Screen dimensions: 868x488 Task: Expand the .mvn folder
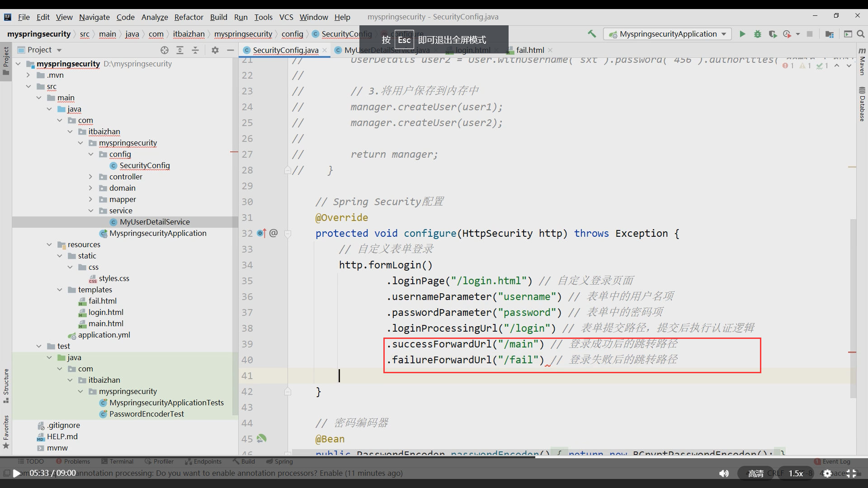tap(28, 75)
